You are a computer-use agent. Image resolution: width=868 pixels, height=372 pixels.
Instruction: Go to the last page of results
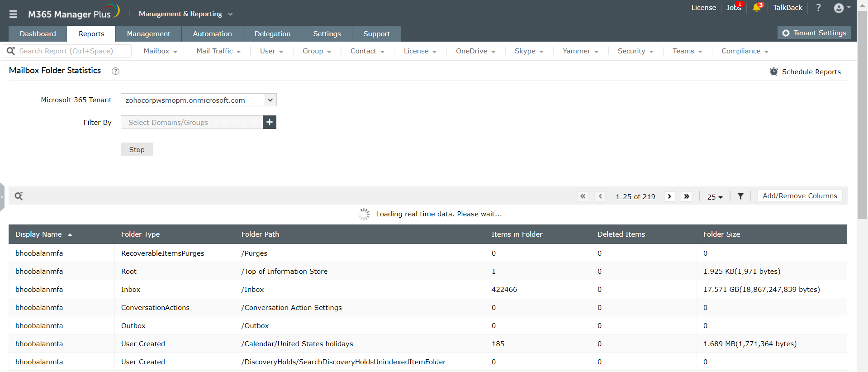[687, 196]
